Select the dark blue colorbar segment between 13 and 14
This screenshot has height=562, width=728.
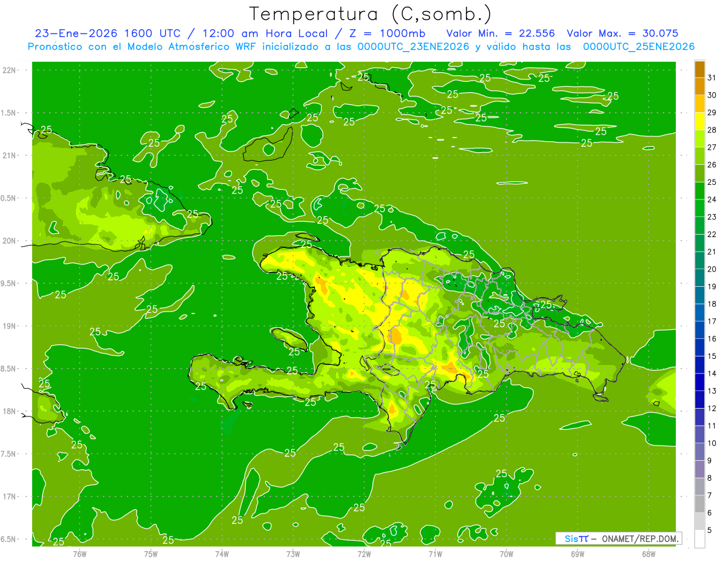click(x=699, y=383)
